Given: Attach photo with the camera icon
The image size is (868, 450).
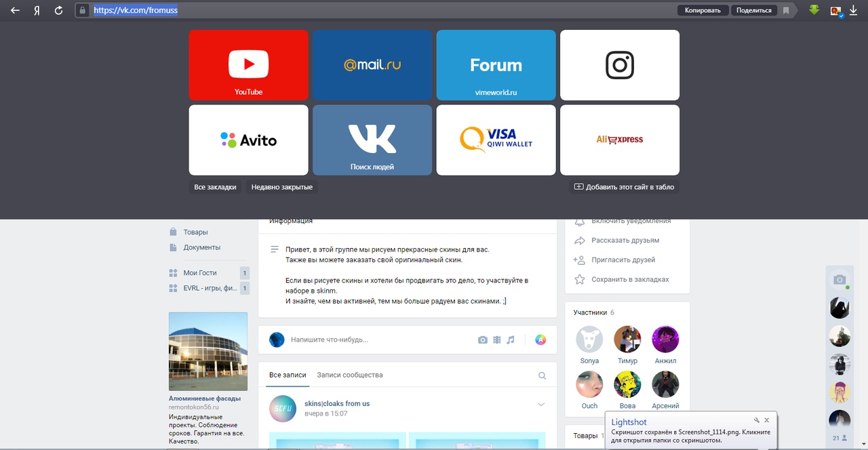Looking at the screenshot, I should (x=483, y=340).
